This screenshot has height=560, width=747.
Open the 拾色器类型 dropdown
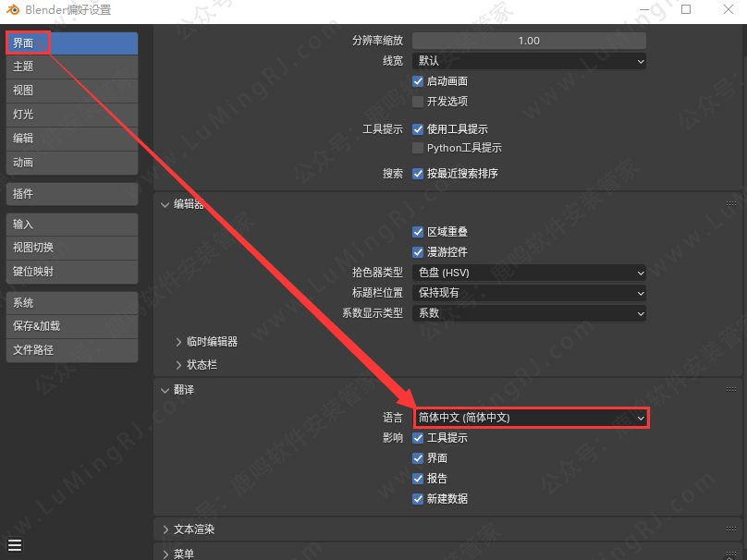tap(529, 273)
